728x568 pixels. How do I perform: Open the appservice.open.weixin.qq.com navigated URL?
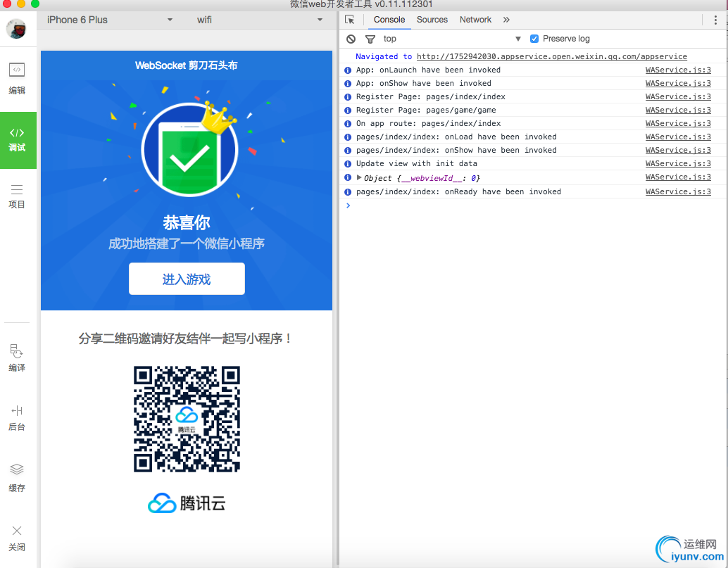551,56
